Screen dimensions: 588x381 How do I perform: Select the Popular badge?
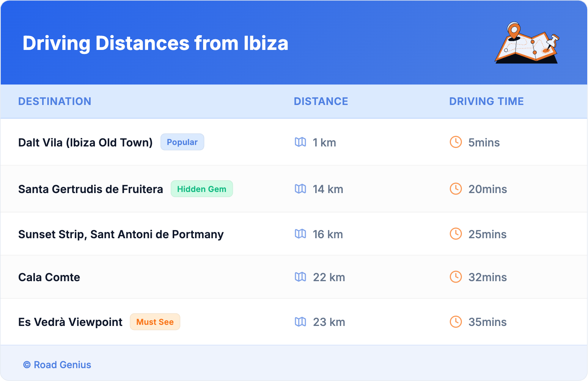point(182,142)
